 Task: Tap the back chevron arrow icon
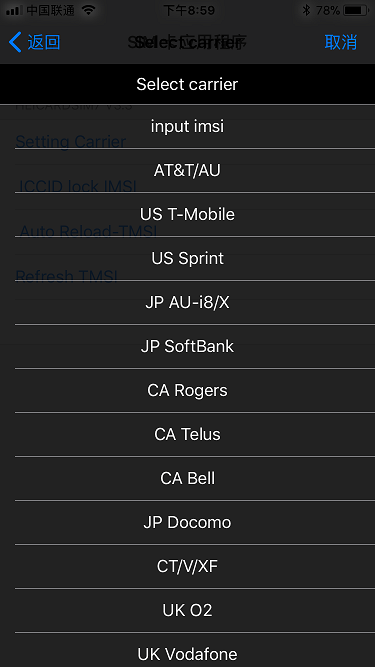[x=15, y=43]
